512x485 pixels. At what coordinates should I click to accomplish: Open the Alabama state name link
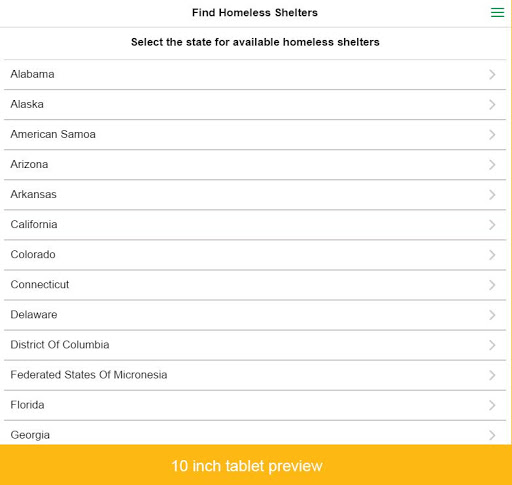(32, 74)
